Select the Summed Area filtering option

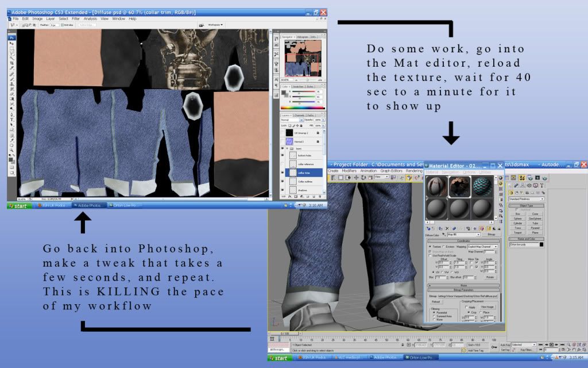click(x=434, y=316)
